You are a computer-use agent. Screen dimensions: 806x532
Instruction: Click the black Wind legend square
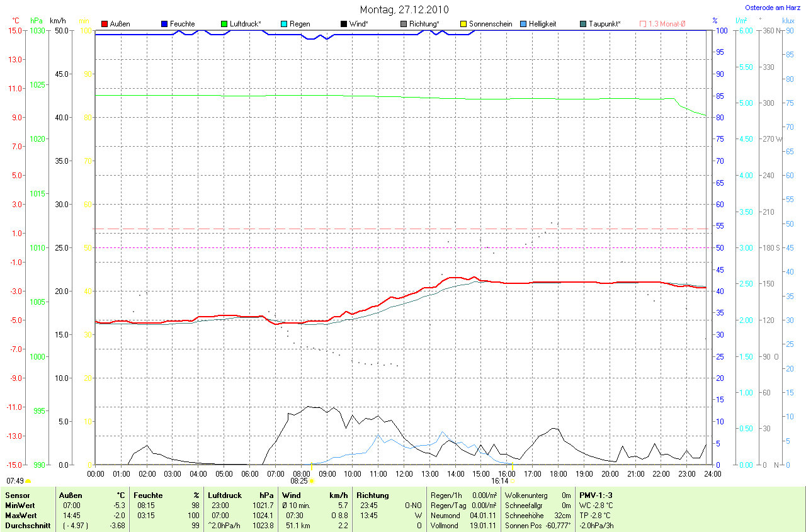[x=344, y=24]
